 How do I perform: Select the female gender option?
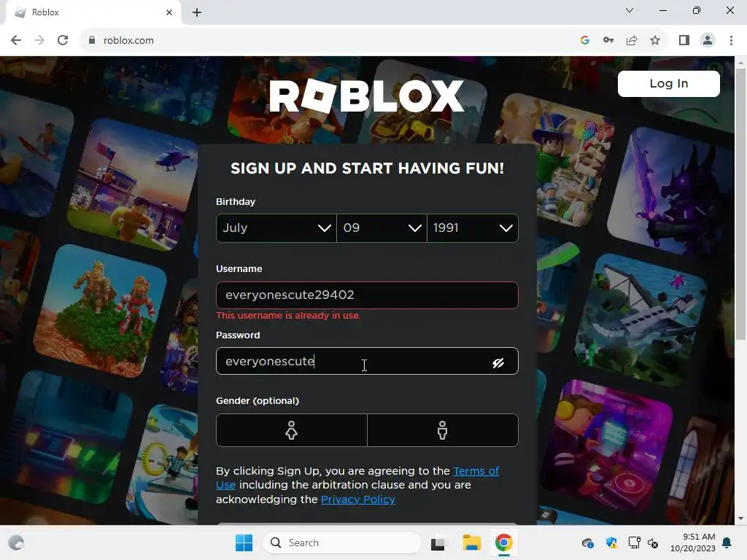click(x=292, y=430)
